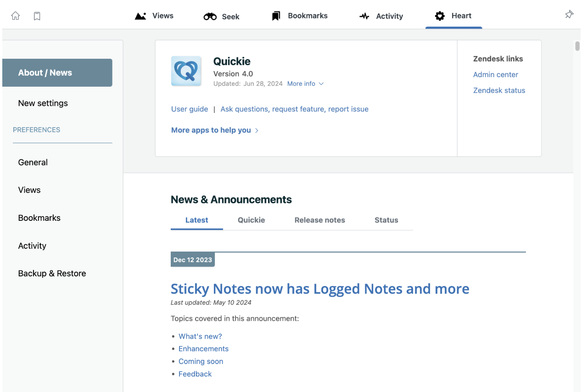Select the Heart tab

(x=453, y=16)
